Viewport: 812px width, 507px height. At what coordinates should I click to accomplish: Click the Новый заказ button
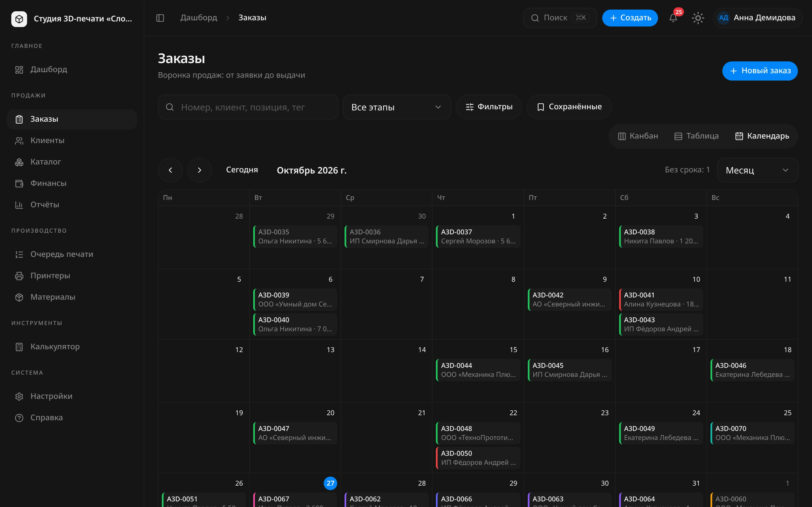tap(760, 71)
